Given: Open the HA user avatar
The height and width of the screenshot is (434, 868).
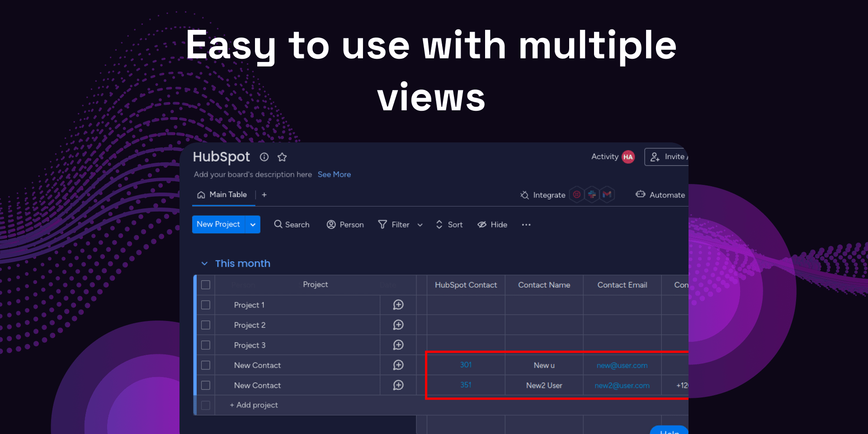Looking at the screenshot, I should tap(628, 157).
